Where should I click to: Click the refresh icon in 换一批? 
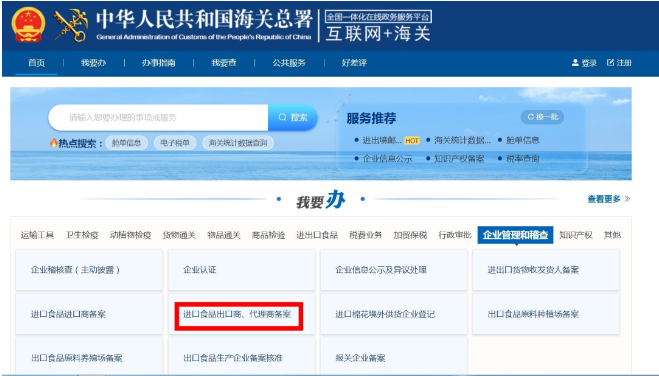(x=530, y=117)
